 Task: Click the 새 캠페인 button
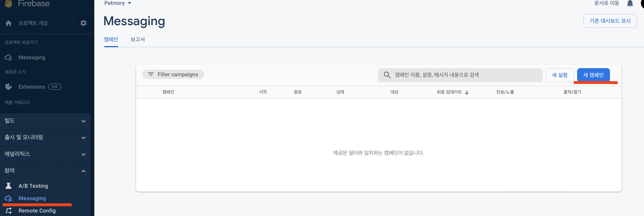(x=593, y=75)
